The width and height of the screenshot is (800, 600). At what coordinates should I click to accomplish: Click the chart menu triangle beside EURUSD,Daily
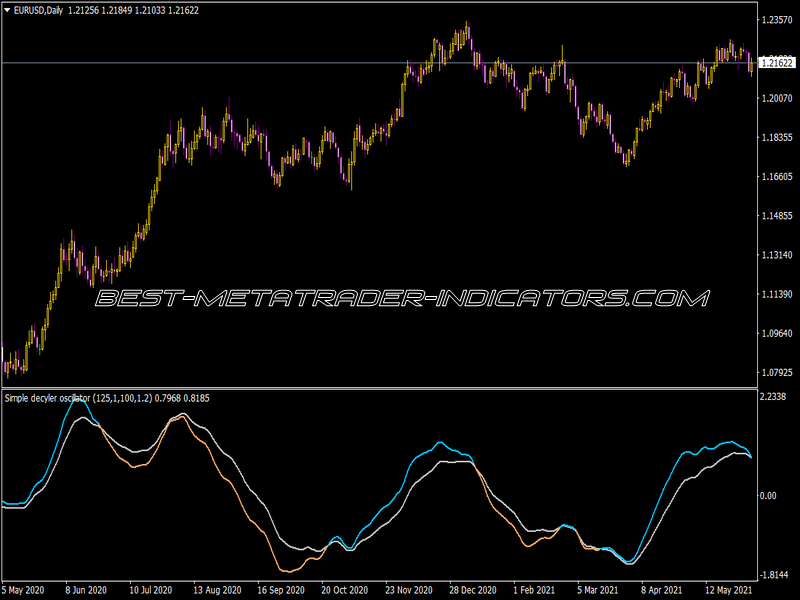coord(7,10)
